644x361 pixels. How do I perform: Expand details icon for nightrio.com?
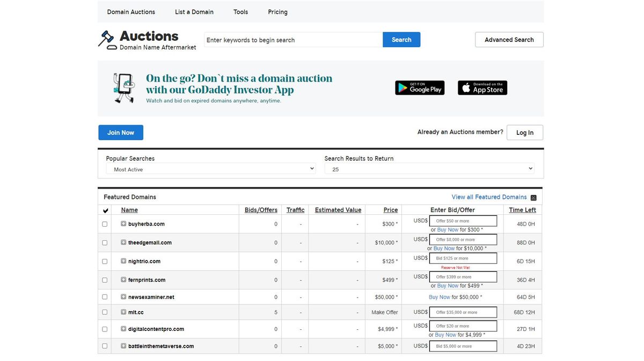point(123,262)
